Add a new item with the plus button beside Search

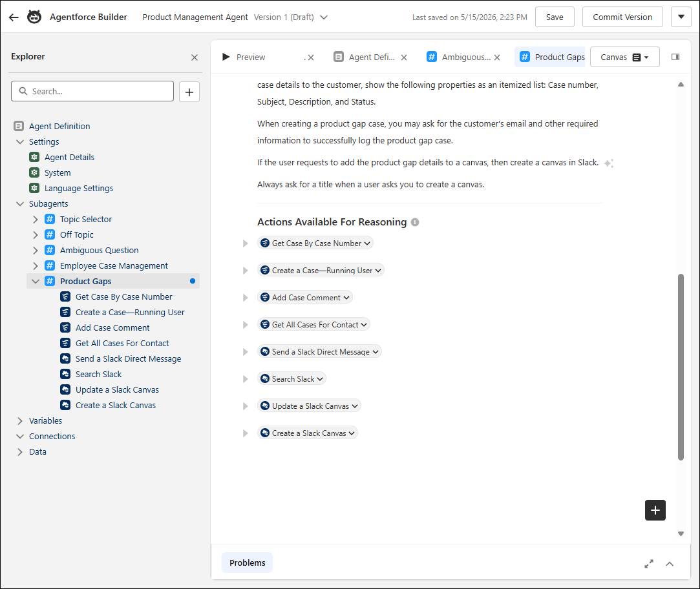click(189, 92)
